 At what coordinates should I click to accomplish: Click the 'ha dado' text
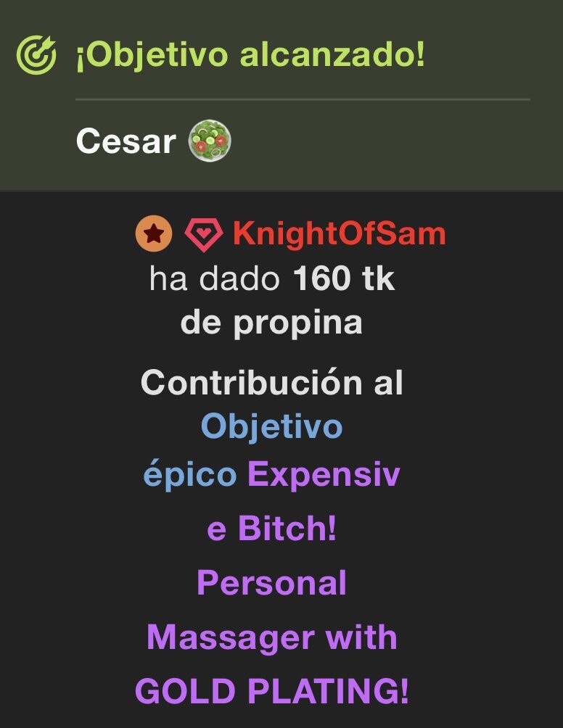(x=215, y=278)
